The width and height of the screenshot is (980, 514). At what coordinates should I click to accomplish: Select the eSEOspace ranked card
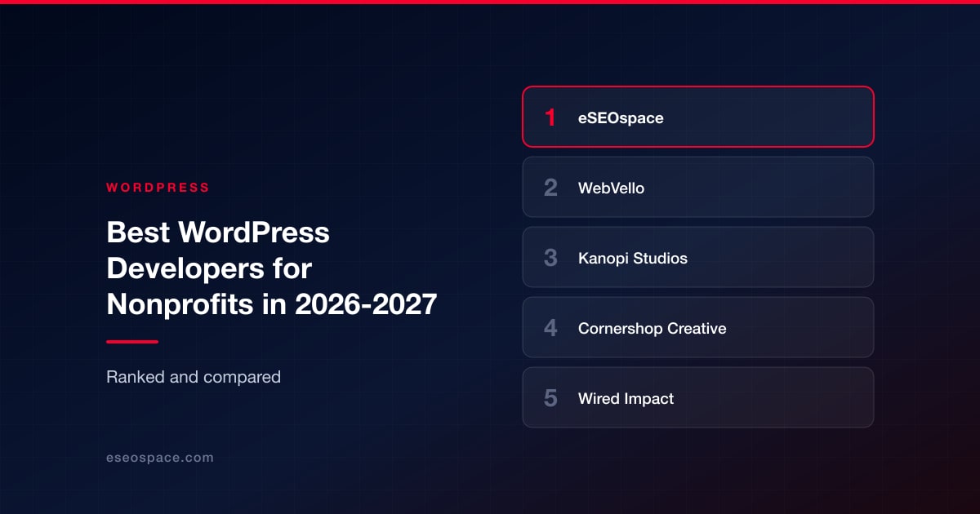[x=698, y=117]
